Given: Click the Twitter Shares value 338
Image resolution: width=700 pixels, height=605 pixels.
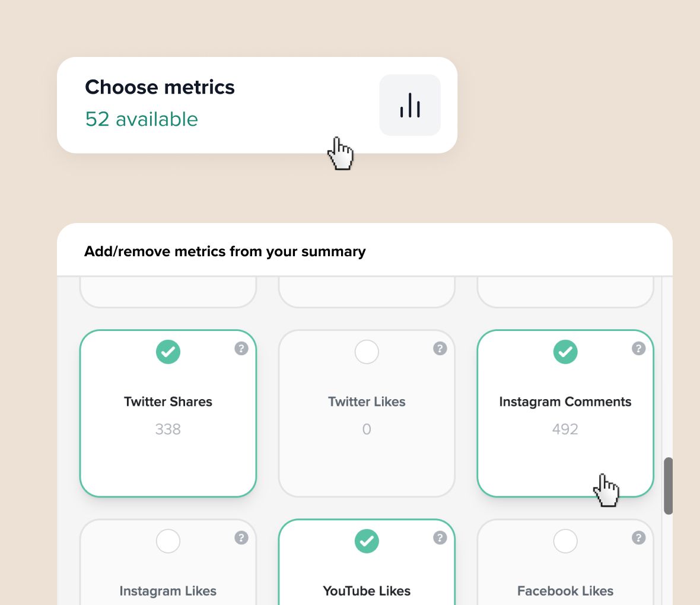Looking at the screenshot, I should click(x=168, y=429).
